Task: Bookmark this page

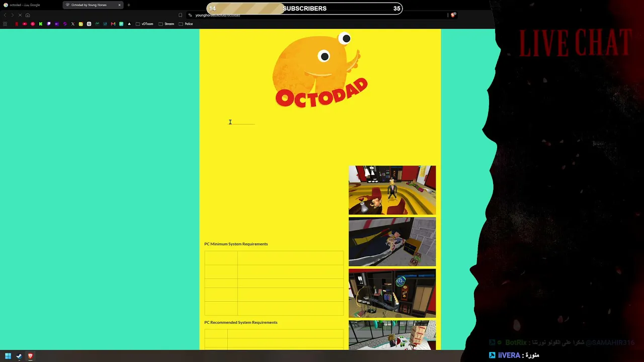Action: pyautogui.click(x=180, y=15)
